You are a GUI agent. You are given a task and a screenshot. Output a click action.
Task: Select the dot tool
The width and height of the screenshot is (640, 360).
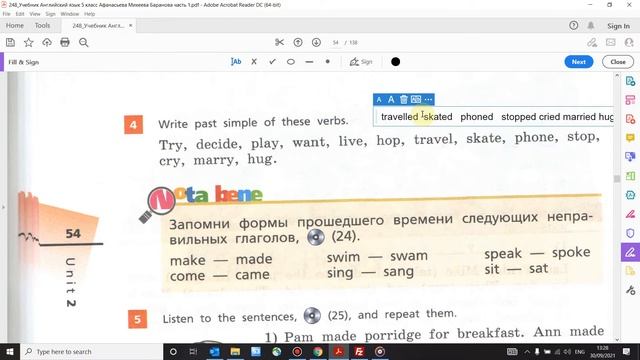pyautogui.click(x=327, y=62)
